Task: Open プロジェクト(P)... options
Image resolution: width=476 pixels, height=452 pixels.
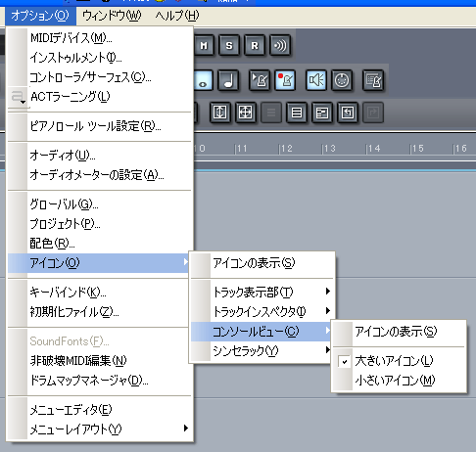Action: [x=101, y=224]
